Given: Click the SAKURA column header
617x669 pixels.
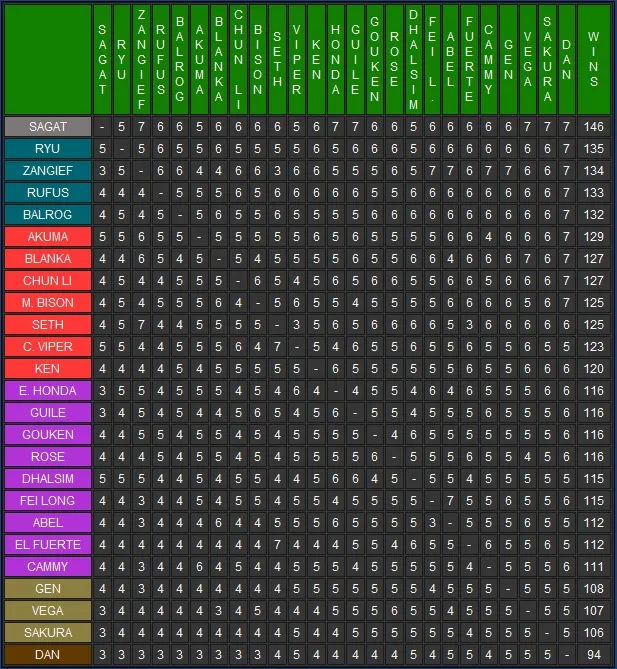Looking at the screenshot, I should click(547, 60).
